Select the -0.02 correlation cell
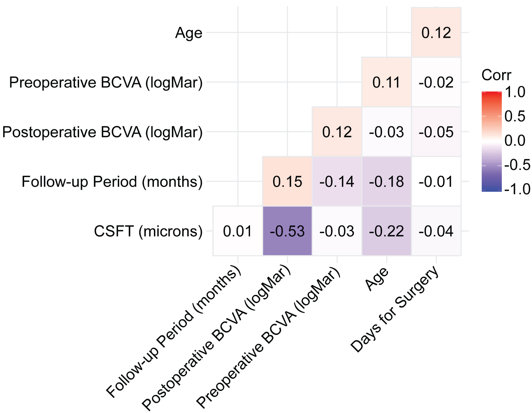The image size is (532, 413). [436, 82]
